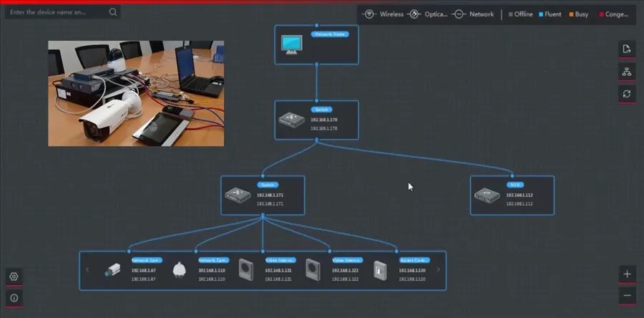Select the dome camera 192.168.1.110
Viewport: 644px width, 318px height.
tap(180, 270)
